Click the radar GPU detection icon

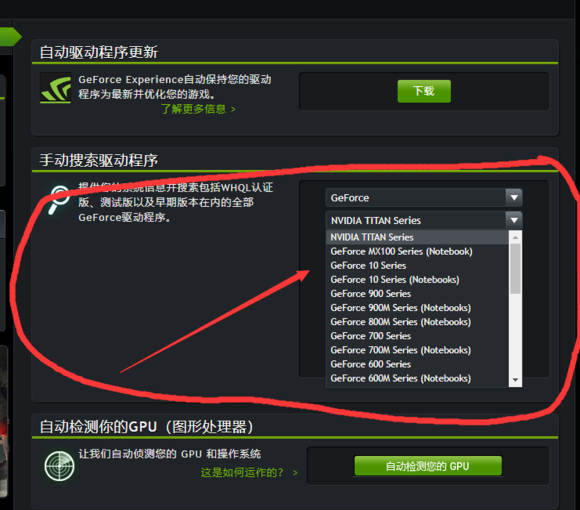(x=59, y=466)
